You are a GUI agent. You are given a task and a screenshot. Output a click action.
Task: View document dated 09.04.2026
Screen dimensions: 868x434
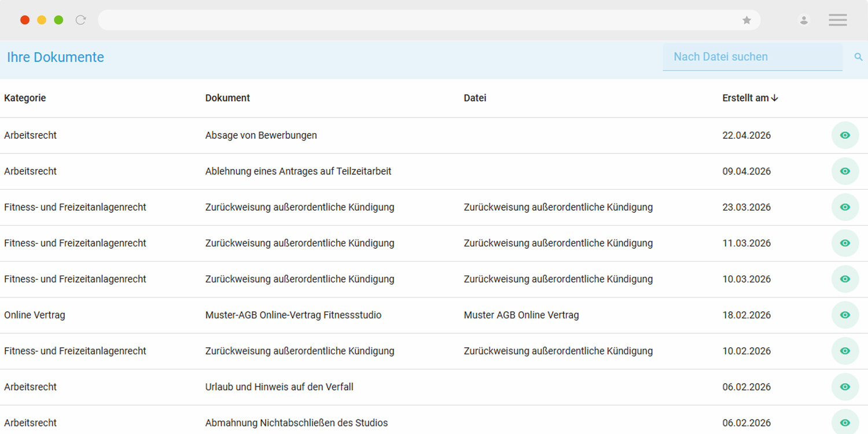(x=845, y=171)
